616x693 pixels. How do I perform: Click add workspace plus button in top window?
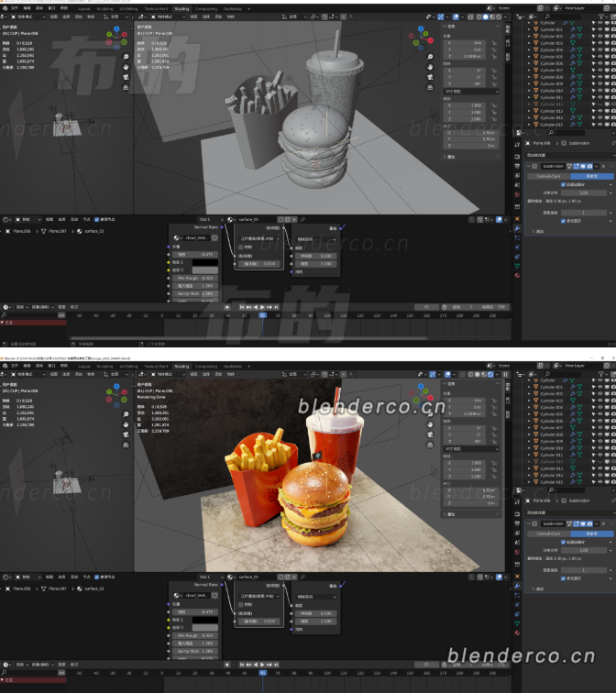coord(248,8)
